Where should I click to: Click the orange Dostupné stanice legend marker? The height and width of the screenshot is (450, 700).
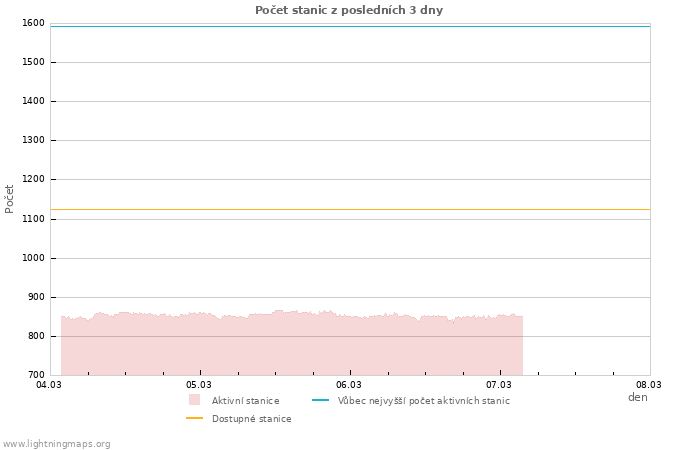[x=194, y=418]
